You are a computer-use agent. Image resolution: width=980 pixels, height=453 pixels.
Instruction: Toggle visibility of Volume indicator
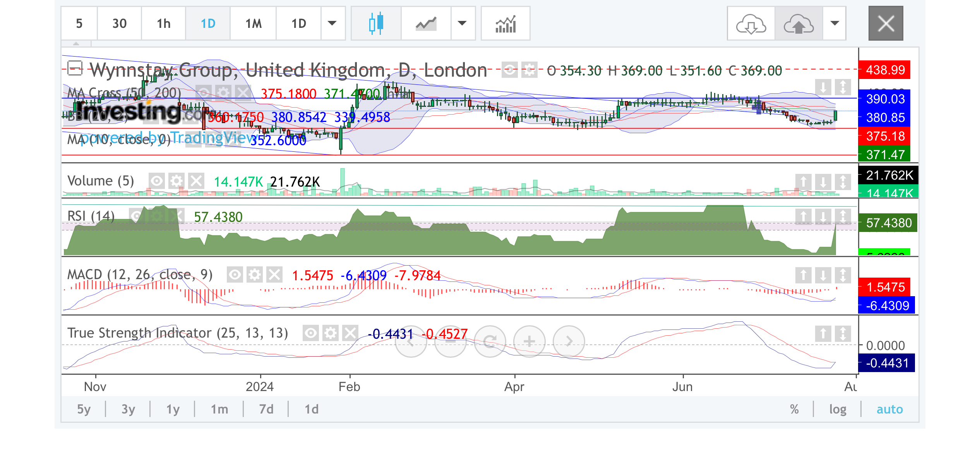157,181
